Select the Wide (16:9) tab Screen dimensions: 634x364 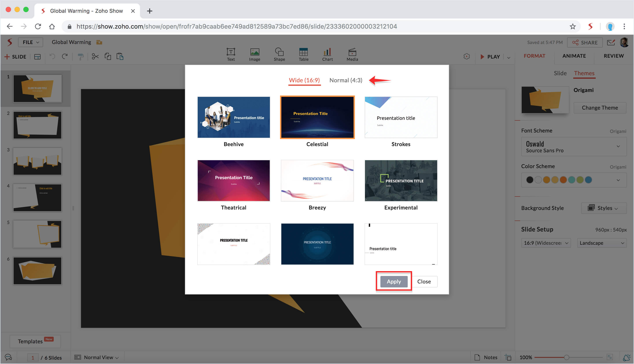(x=304, y=80)
